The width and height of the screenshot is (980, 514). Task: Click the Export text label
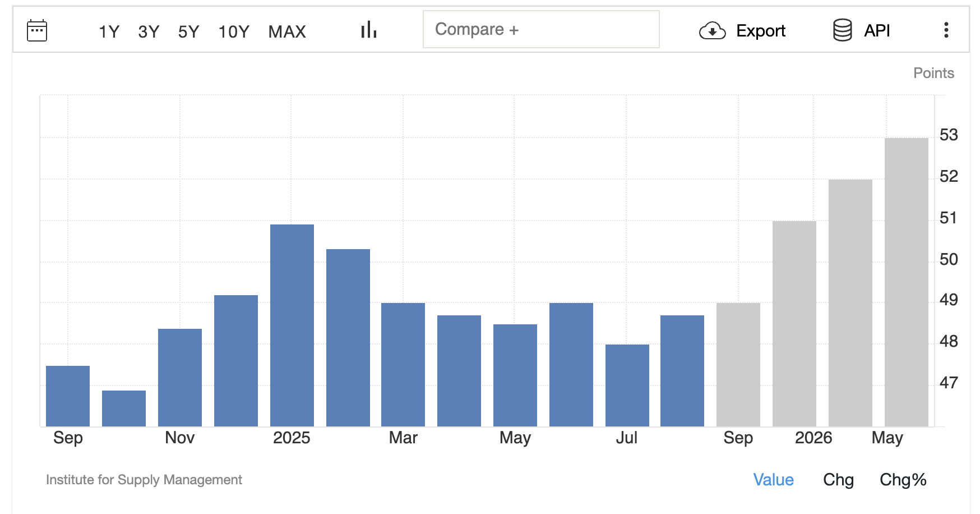pyautogui.click(x=760, y=31)
